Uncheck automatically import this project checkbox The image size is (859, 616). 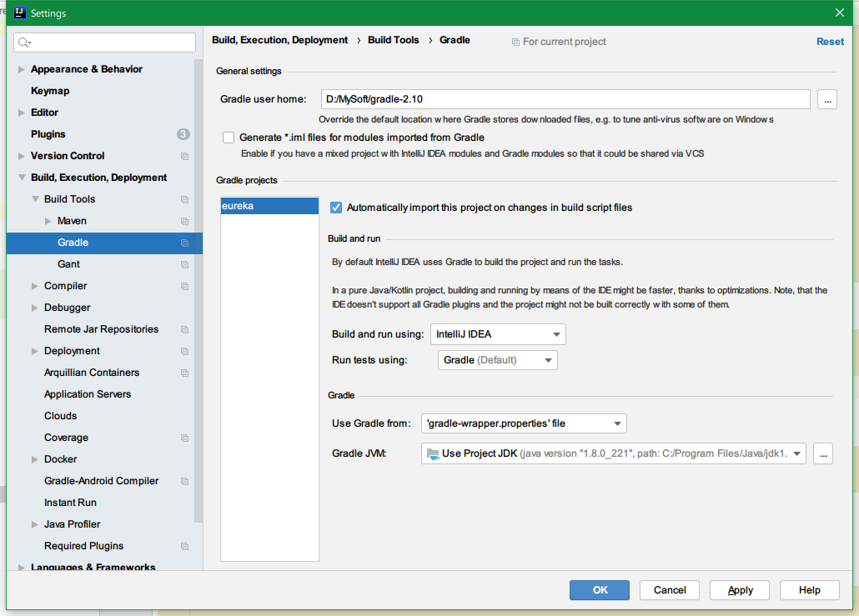[336, 208]
